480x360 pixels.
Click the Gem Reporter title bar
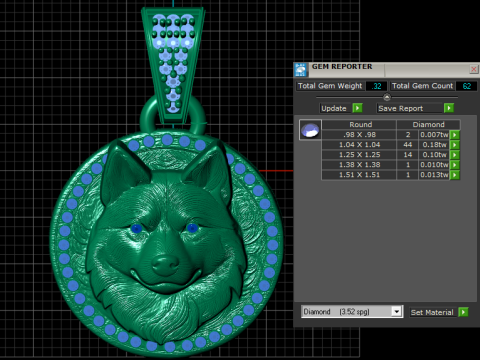(387, 69)
